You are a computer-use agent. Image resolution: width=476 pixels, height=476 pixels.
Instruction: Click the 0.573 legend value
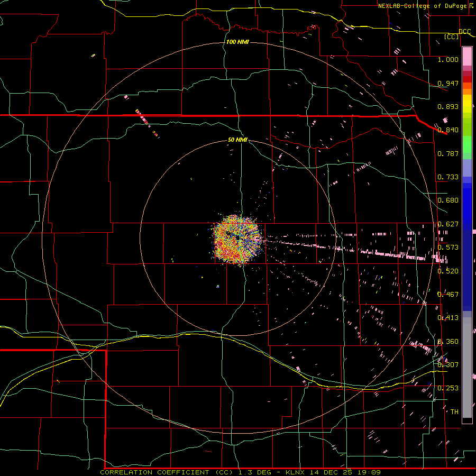448,248
